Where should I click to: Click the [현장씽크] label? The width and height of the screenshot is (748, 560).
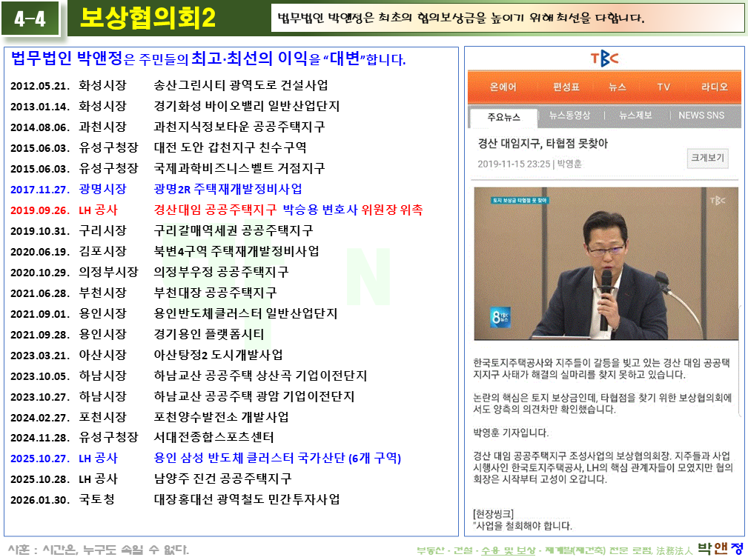point(493,514)
